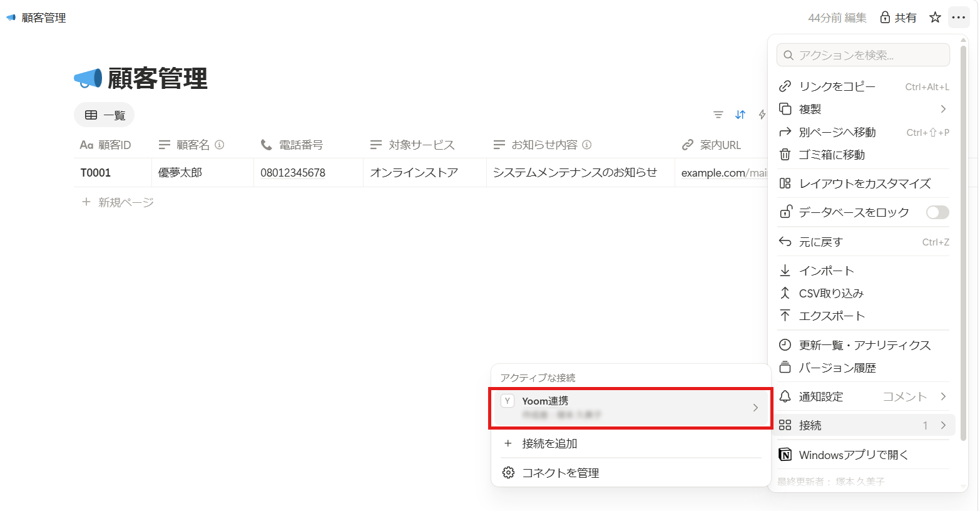
Task: Click the Y icon for Yoom連携
Action: [508, 401]
